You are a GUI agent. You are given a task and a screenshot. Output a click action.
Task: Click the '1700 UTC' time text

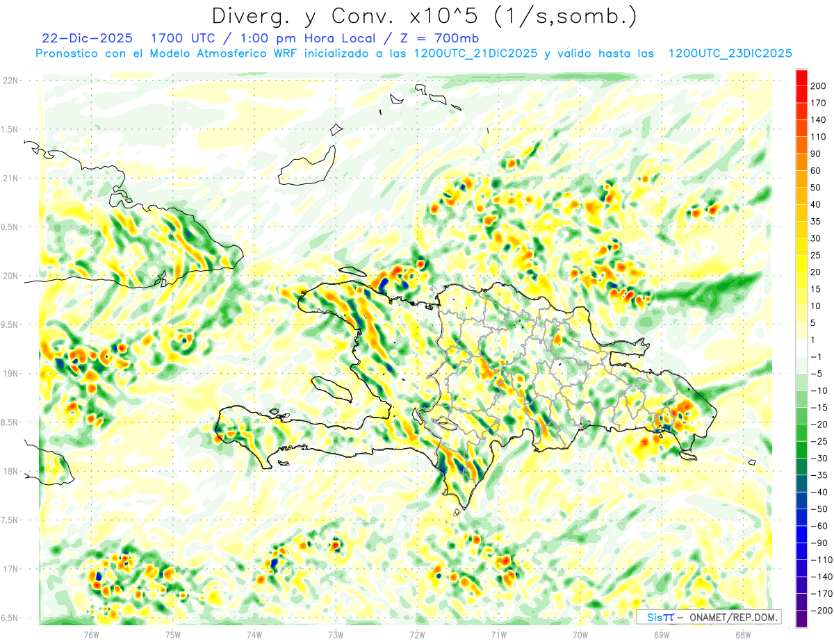pyautogui.click(x=182, y=38)
